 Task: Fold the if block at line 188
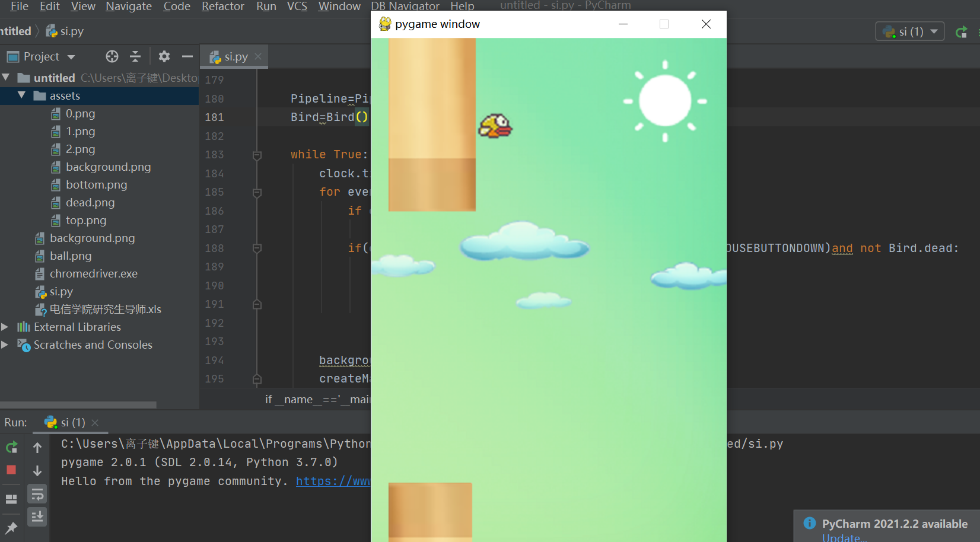[257, 248]
